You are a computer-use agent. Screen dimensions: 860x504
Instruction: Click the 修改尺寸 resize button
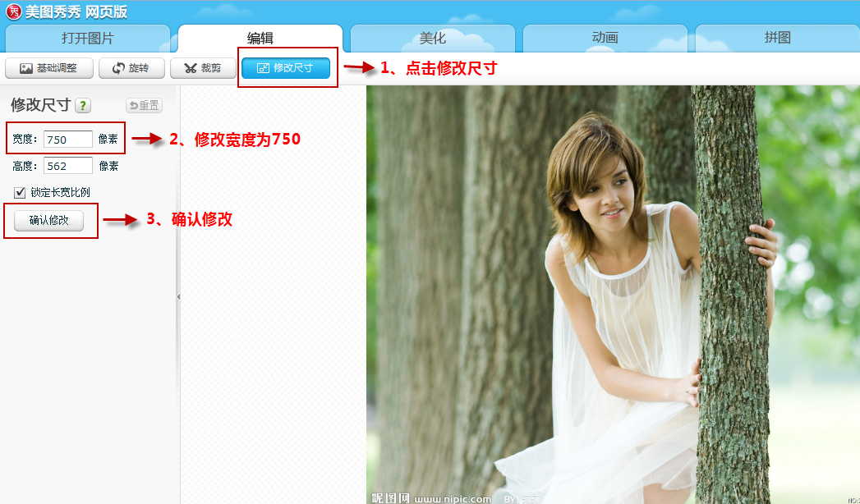tap(286, 68)
